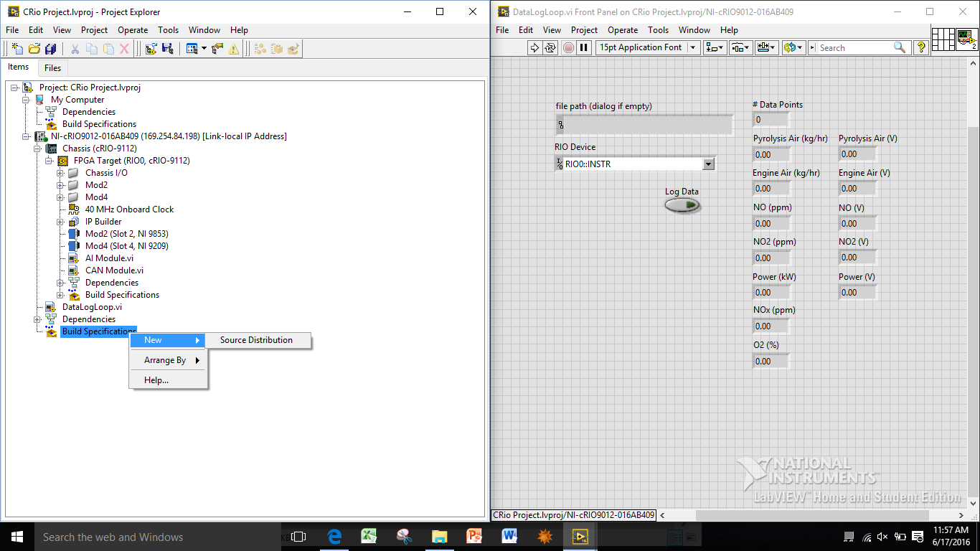
Task: Click VI icon thumbnail in front panel corner
Action: coord(966,38)
